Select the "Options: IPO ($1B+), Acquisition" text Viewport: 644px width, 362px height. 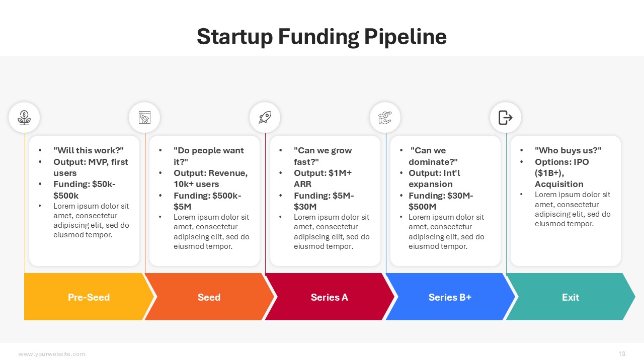tap(561, 173)
